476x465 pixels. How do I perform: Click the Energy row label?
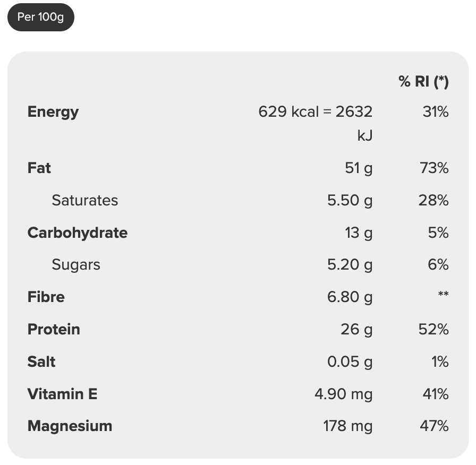53,112
